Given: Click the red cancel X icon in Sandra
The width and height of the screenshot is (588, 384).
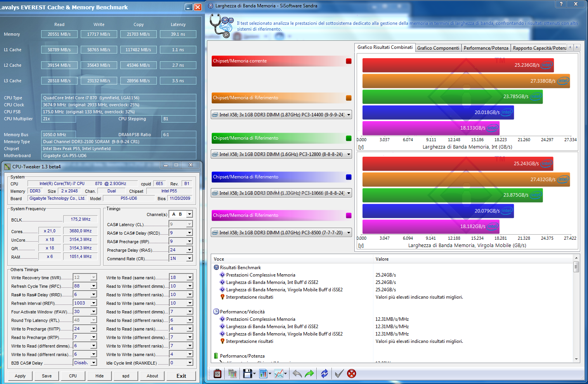Looking at the screenshot, I should (352, 374).
